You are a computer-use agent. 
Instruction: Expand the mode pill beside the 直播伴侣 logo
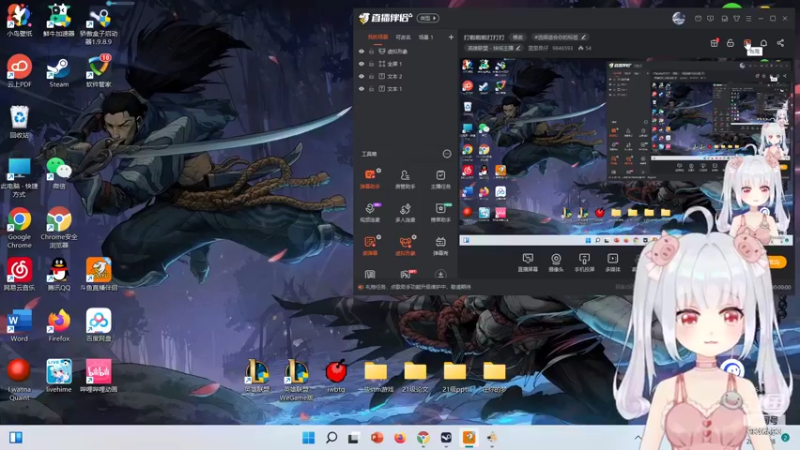[x=428, y=18]
